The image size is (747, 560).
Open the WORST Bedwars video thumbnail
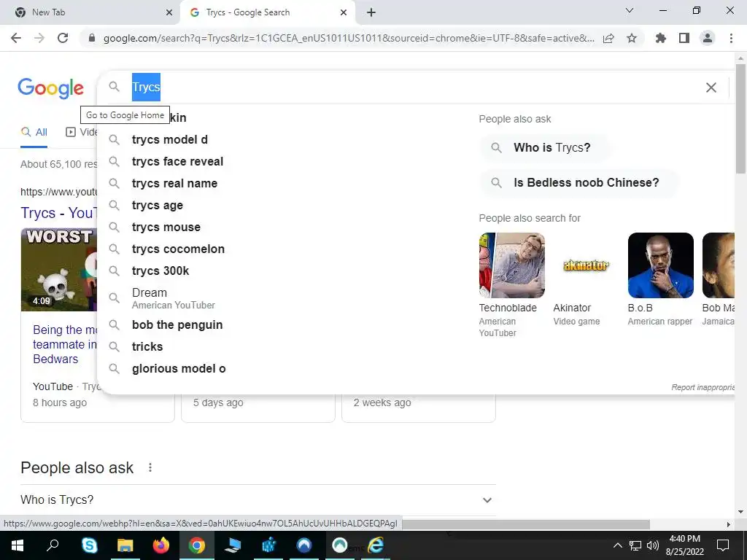coord(58,270)
